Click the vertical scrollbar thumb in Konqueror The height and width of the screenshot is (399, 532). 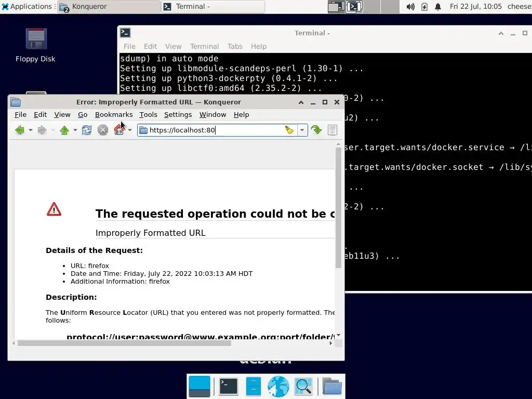338,208
